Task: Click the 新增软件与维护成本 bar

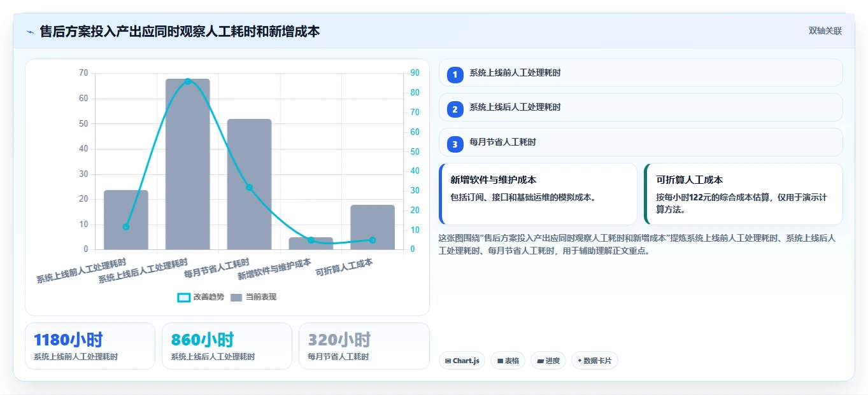Action: tap(311, 244)
